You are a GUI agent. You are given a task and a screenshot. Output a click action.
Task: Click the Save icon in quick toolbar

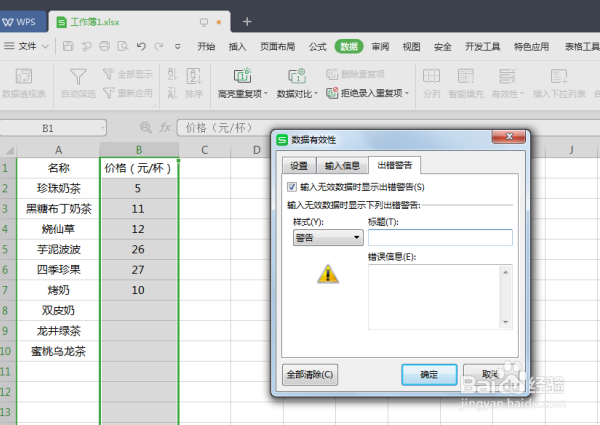(x=68, y=46)
